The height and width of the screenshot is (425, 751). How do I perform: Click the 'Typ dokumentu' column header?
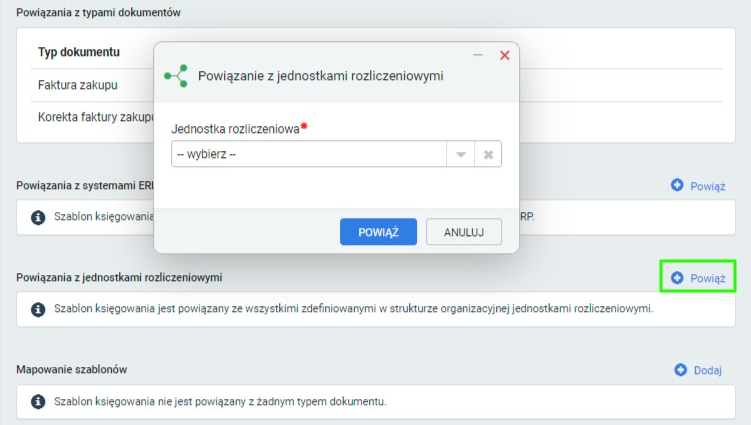click(x=79, y=52)
